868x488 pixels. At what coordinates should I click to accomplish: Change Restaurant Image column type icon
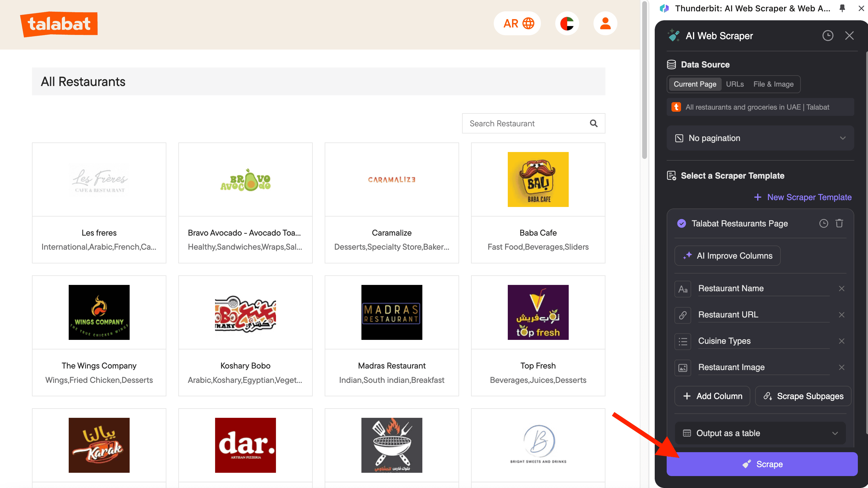(683, 367)
